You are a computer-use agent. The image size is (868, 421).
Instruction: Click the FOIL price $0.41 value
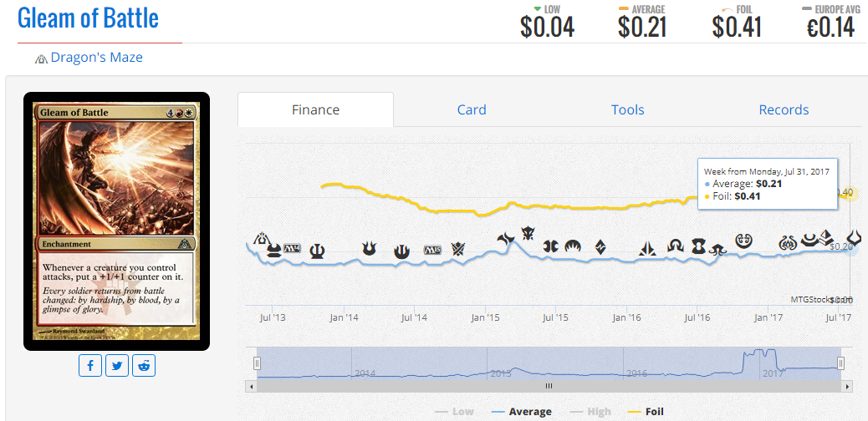click(x=737, y=28)
